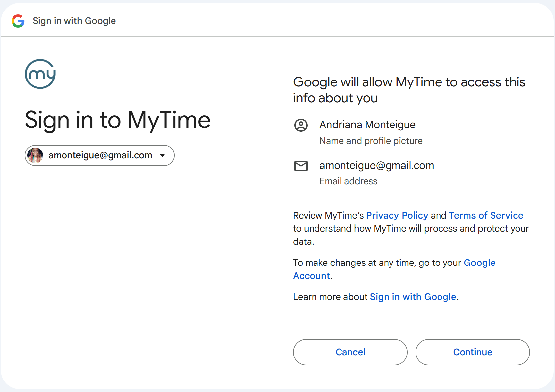The image size is (555, 392).
Task: Click the MyTime app logo
Action: pos(40,74)
